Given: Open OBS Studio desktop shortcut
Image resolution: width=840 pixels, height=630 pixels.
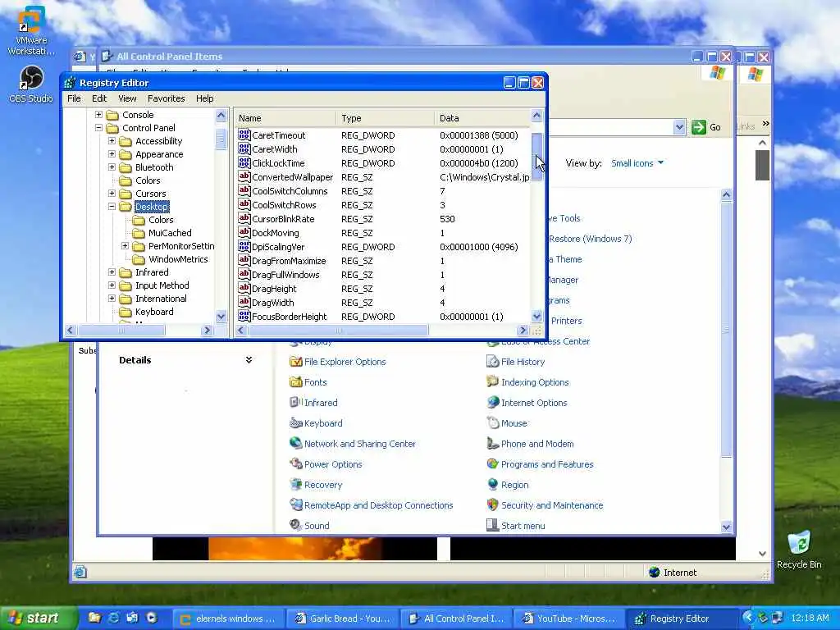Looking at the screenshot, I should coord(30,84).
